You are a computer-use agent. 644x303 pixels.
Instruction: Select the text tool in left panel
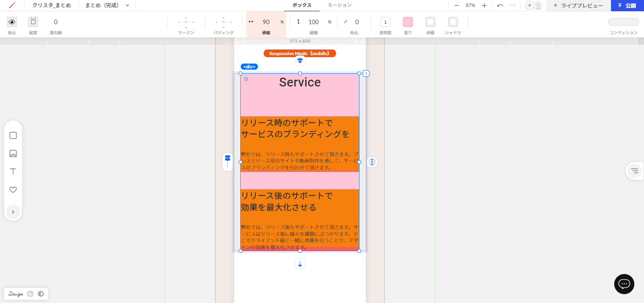(x=13, y=171)
